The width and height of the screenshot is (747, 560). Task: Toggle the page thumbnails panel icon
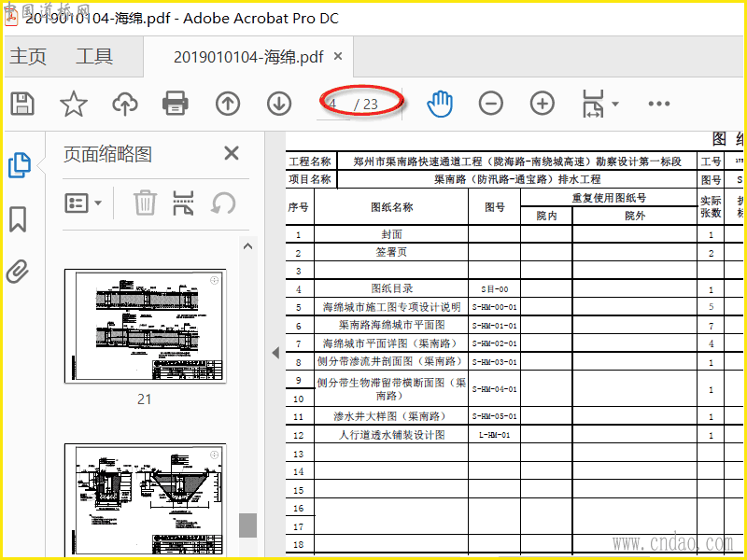(20, 165)
